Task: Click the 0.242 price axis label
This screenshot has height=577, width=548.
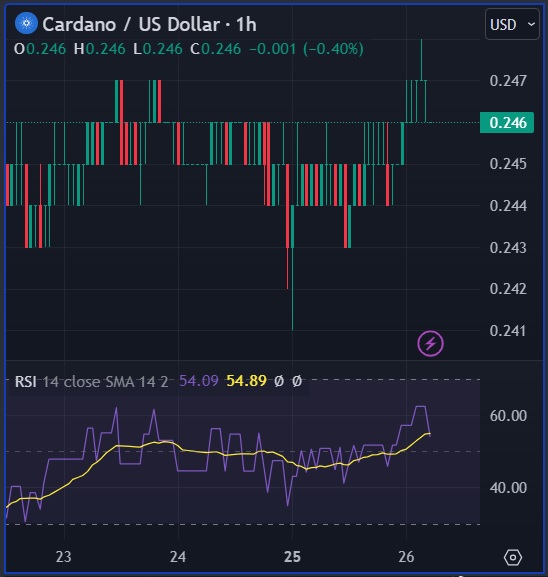Action: [x=508, y=289]
